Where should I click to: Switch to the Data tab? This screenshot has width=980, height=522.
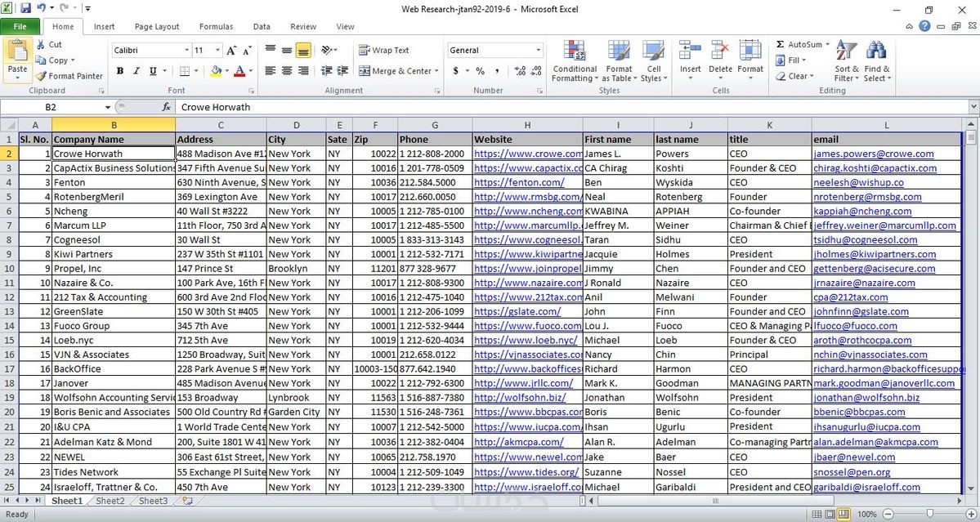(262, 27)
